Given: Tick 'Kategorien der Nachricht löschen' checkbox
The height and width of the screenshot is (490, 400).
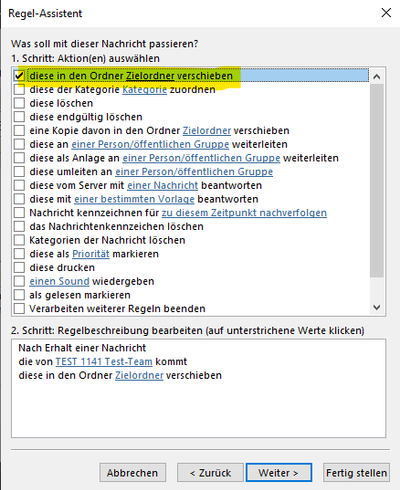Looking at the screenshot, I should (x=19, y=240).
